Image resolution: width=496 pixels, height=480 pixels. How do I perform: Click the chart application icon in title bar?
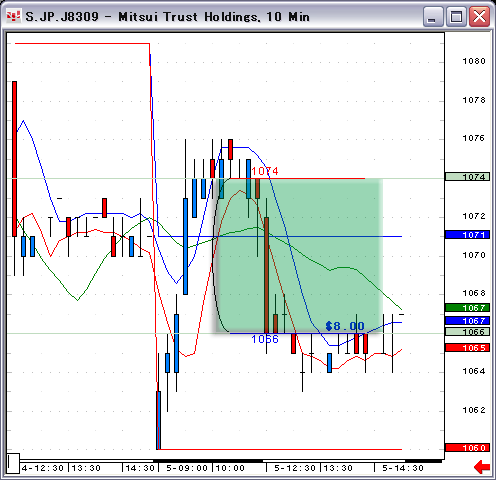click(x=13, y=16)
